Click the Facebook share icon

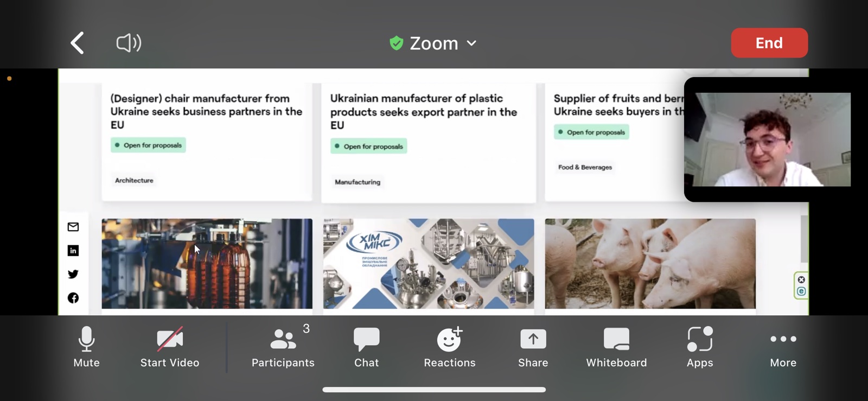tap(73, 298)
